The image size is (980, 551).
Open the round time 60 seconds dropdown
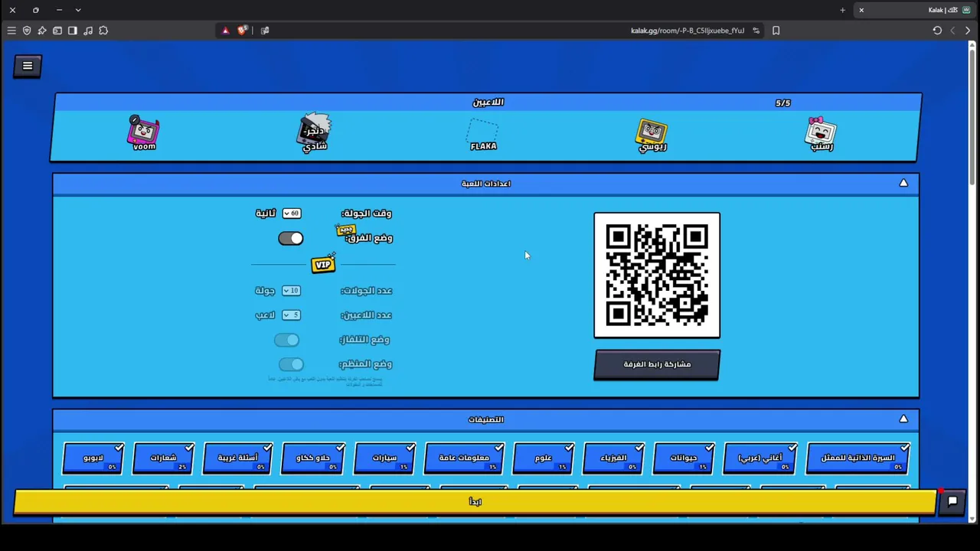[x=292, y=214]
